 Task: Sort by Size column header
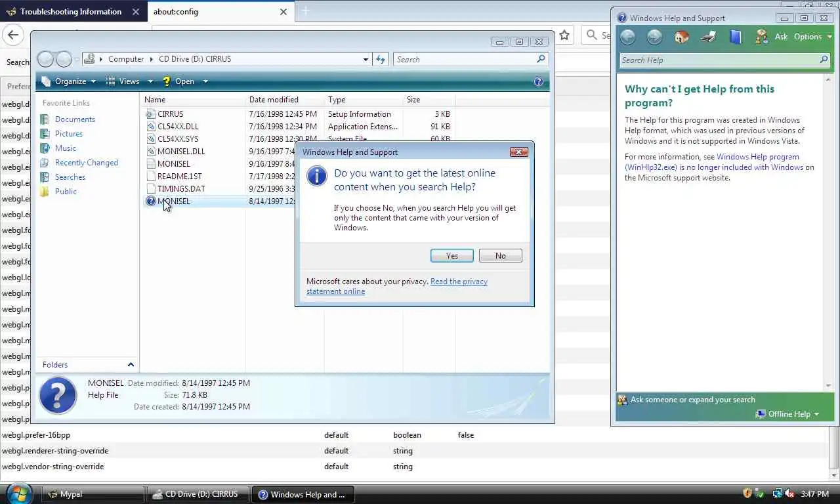point(429,100)
